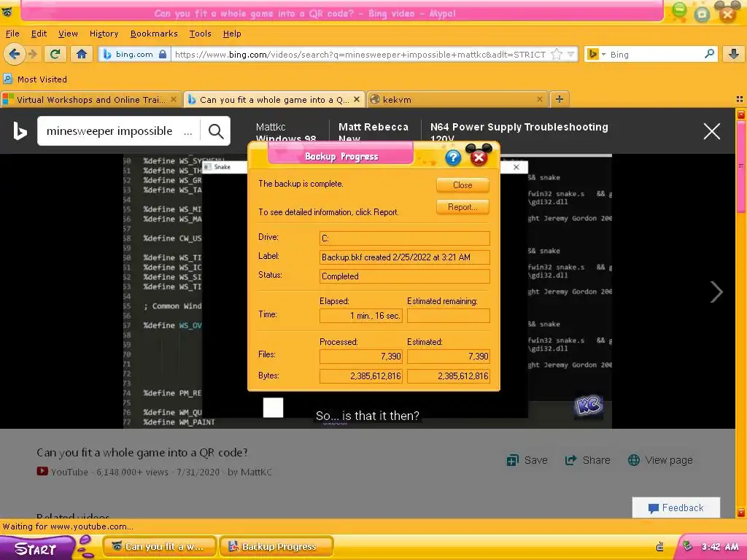The image size is (747, 560).
Task: Open the Tools menu
Action: (200, 34)
